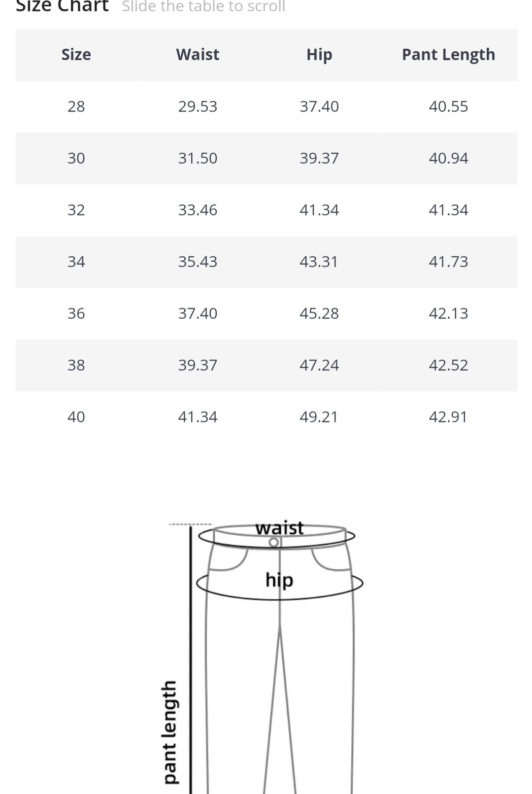Click hip value 43.31

tap(319, 262)
